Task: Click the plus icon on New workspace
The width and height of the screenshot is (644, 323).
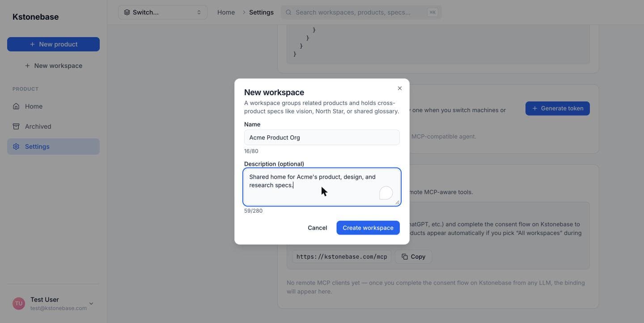Action: click(27, 66)
